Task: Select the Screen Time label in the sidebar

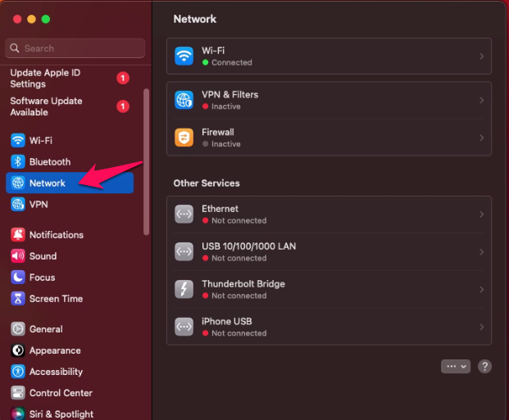Action: click(57, 299)
